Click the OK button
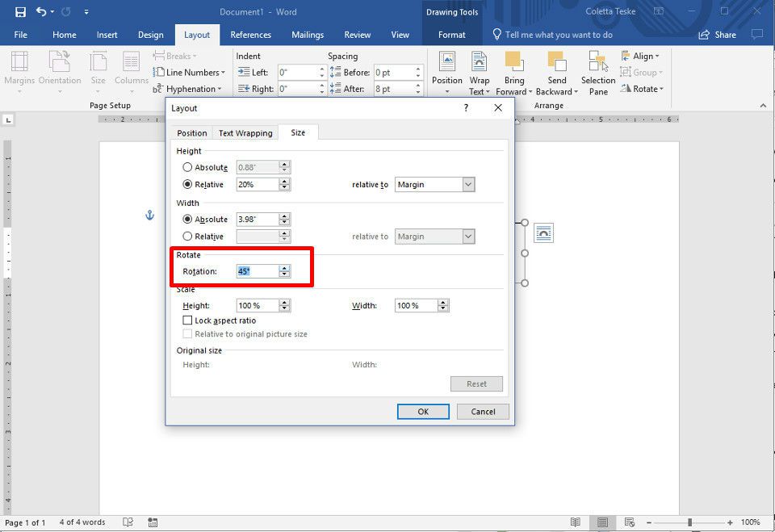775x532 pixels. [x=423, y=412]
